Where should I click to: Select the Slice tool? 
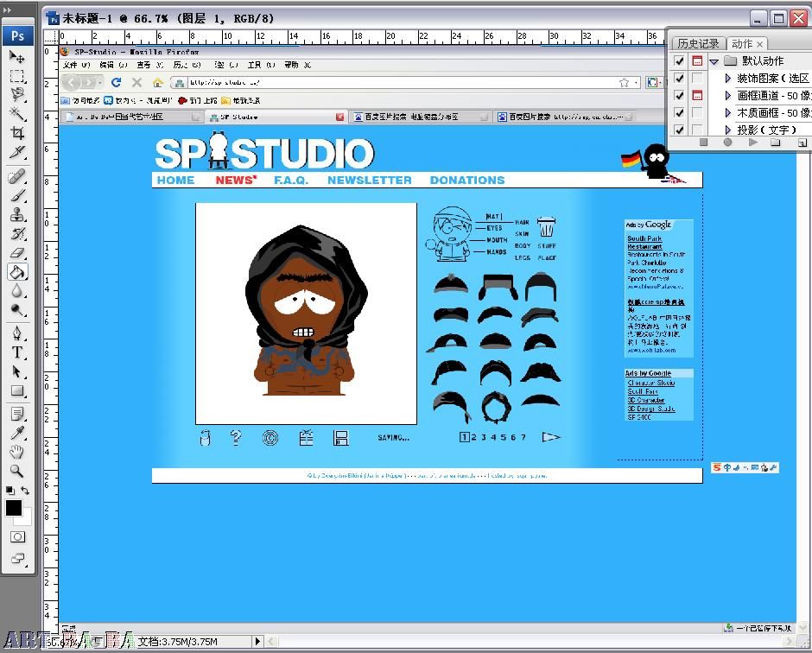click(x=17, y=152)
